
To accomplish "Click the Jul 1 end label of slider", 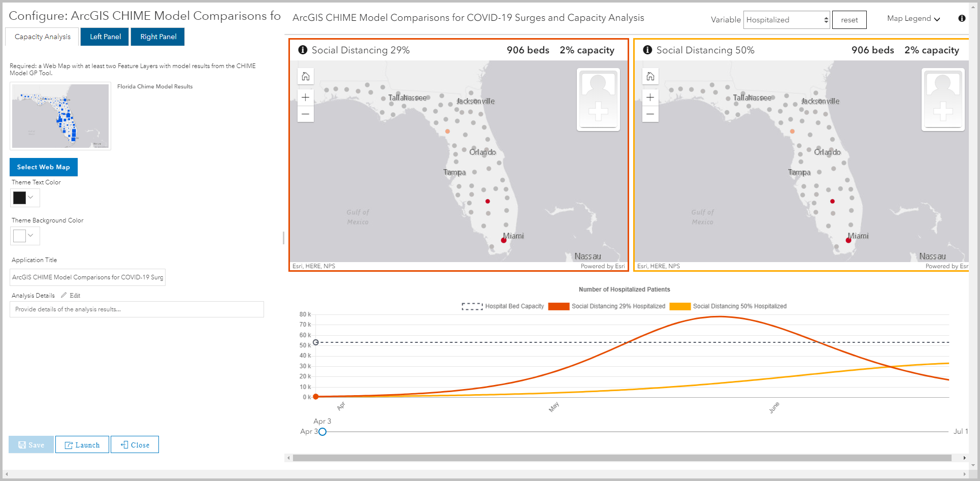I will click(961, 431).
